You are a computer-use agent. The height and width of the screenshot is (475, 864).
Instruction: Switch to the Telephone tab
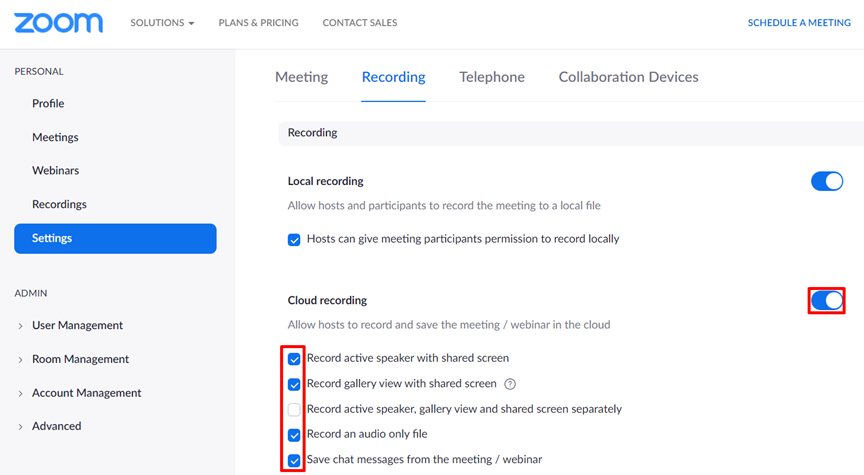(x=492, y=77)
